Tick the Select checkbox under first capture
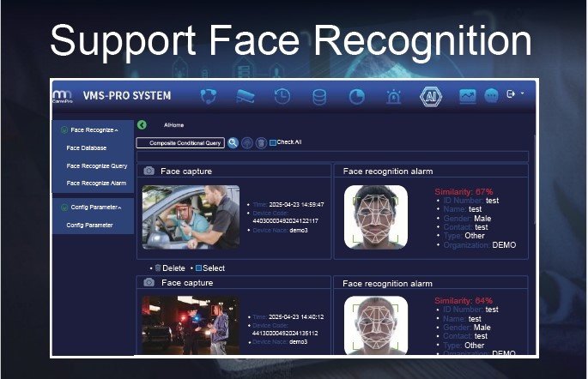This screenshot has height=379, width=588. (198, 268)
